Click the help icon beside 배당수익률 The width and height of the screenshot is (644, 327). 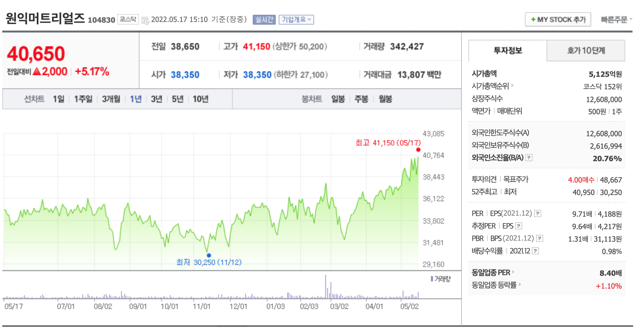pyautogui.click(x=535, y=251)
